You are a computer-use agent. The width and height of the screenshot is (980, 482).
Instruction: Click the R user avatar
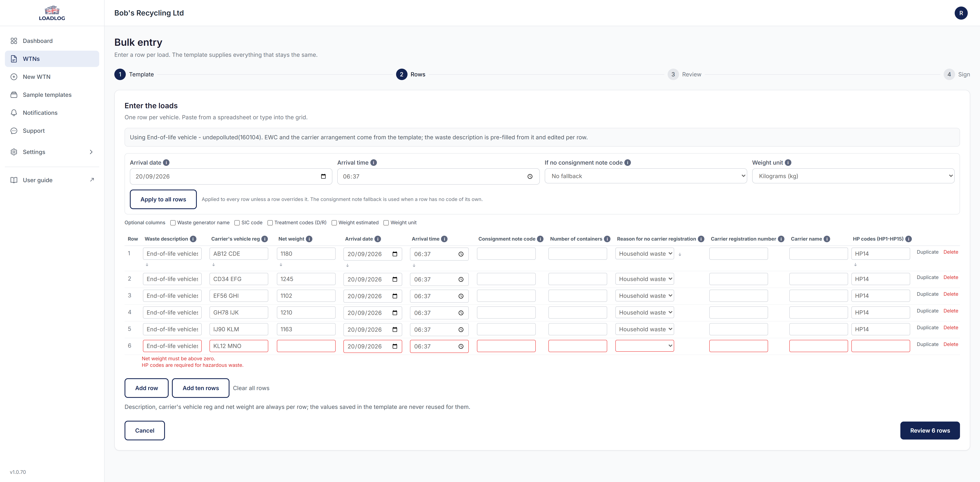961,13
